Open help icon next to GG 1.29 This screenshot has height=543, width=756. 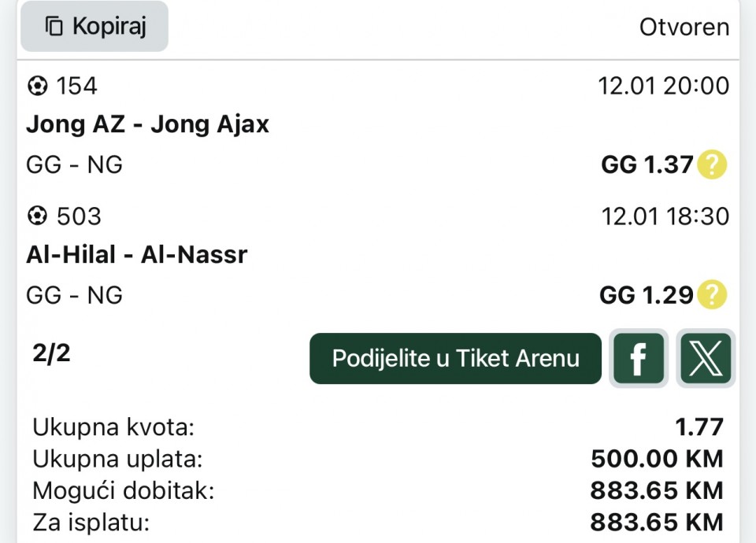[712, 295]
